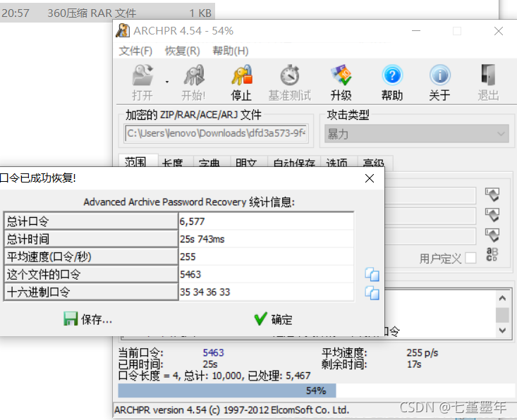Viewport: 517px width, 420px height.
Task: Click the 这个文件的口令 value 5463
Action: tap(267, 274)
